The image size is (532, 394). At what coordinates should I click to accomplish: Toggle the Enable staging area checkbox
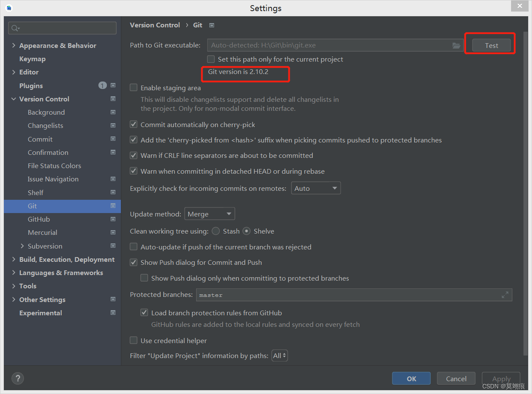[134, 88]
